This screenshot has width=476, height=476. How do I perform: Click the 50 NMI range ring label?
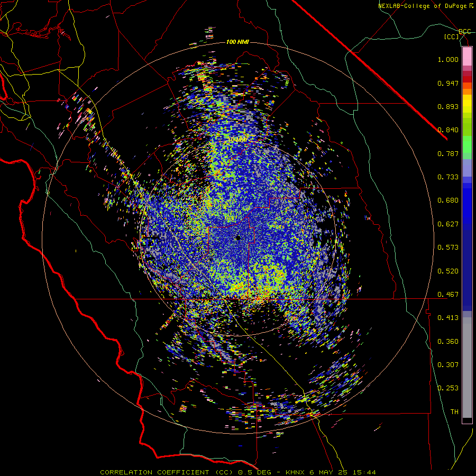pos(237,140)
